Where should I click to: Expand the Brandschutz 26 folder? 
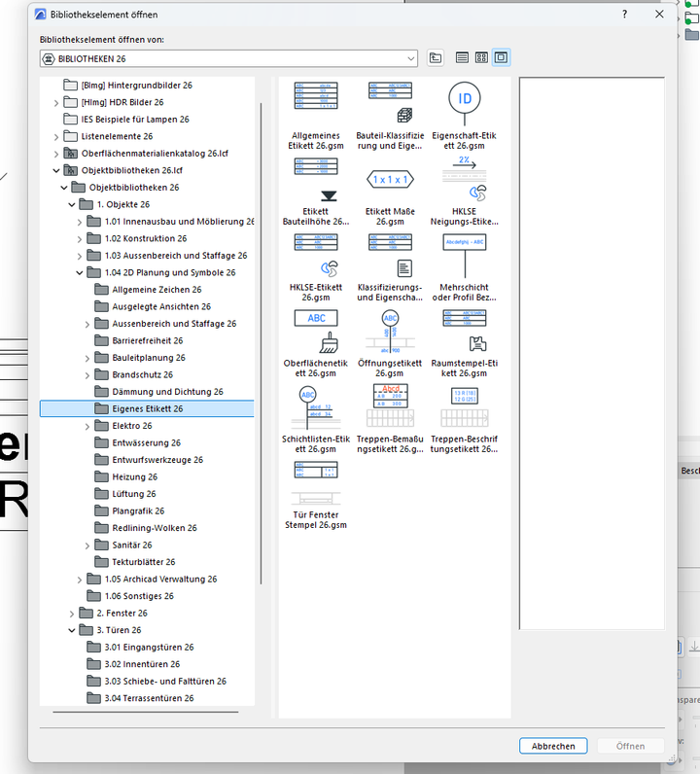[87, 375]
